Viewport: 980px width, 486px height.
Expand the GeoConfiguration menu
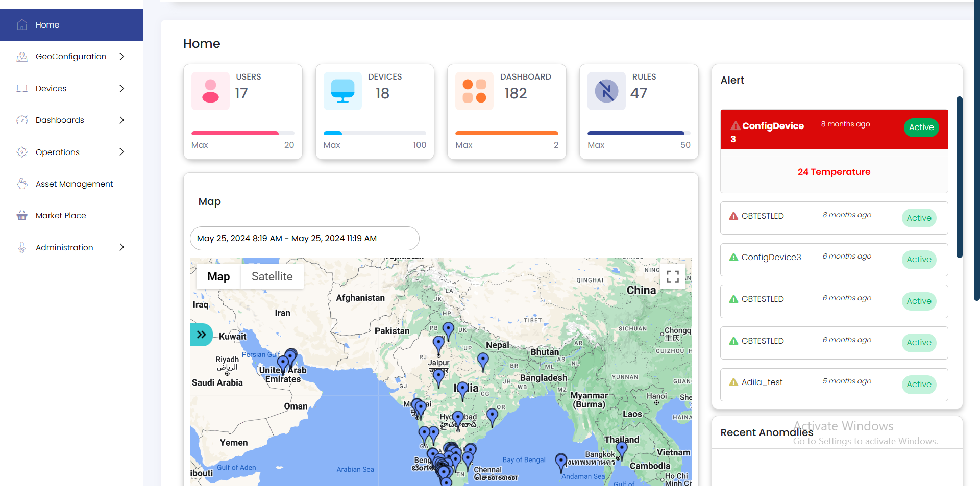click(x=121, y=57)
